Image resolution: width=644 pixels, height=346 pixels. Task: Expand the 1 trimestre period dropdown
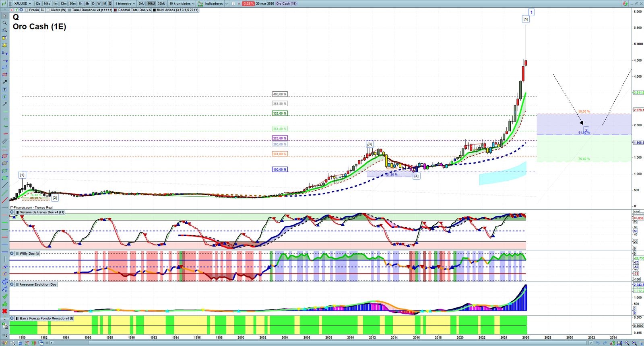125,4
